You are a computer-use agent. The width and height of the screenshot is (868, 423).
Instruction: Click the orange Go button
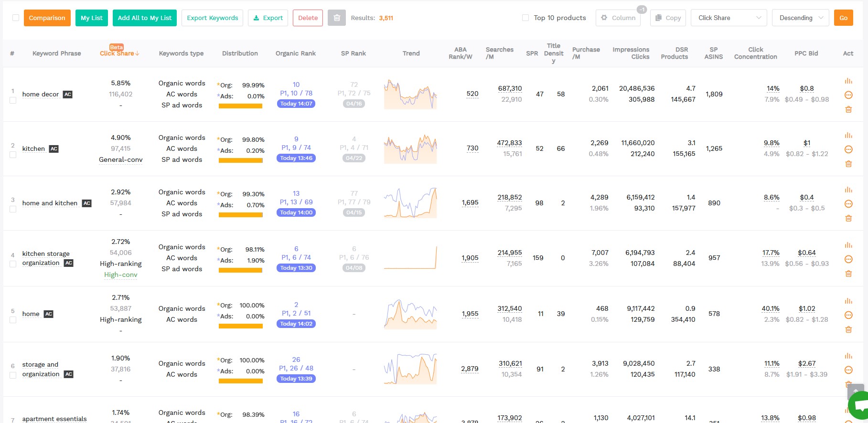tap(844, 18)
